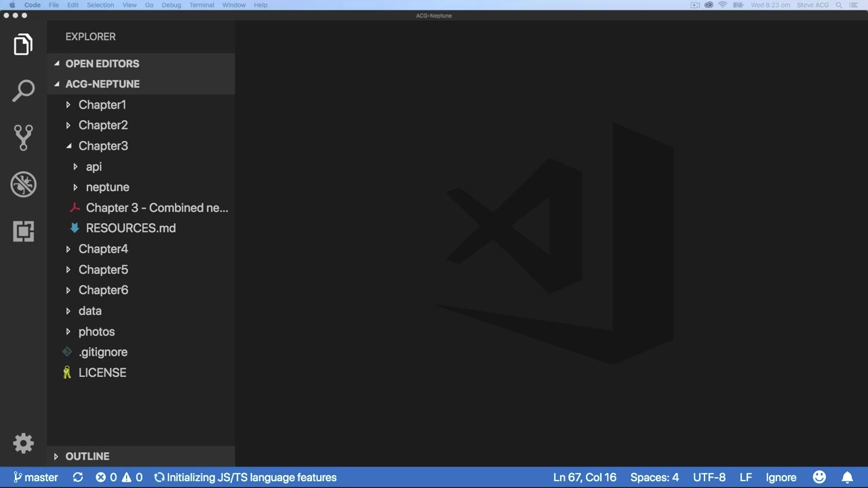Change file encoding via UTF-8
The image size is (868, 488).
coord(709,477)
